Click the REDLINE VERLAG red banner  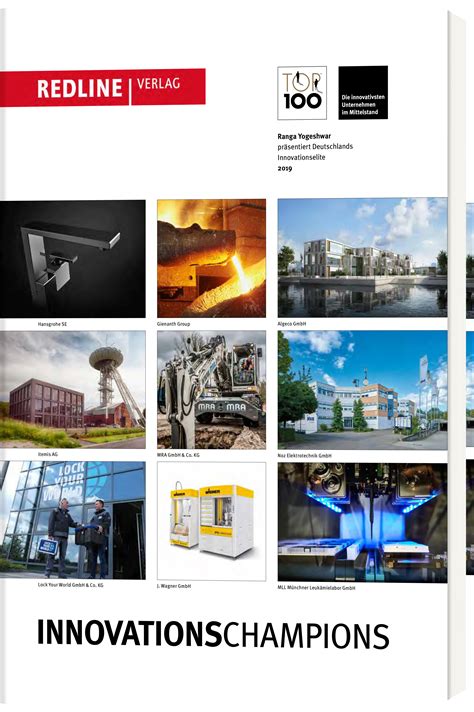(103, 88)
